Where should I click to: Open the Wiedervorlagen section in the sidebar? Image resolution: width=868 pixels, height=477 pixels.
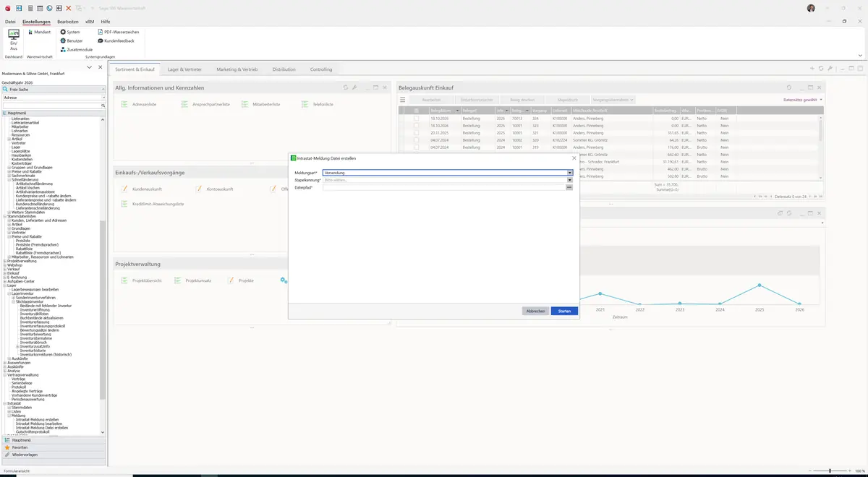click(54, 455)
